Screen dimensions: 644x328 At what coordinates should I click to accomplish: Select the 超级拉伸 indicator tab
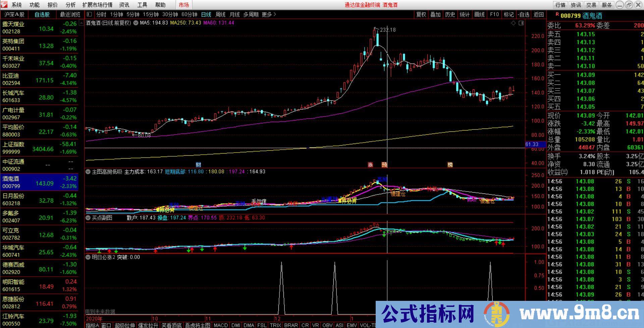(x=125, y=325)
